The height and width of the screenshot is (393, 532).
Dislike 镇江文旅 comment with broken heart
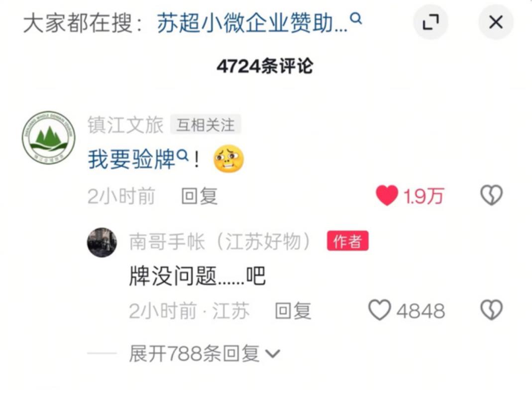(x=491, y=195)
